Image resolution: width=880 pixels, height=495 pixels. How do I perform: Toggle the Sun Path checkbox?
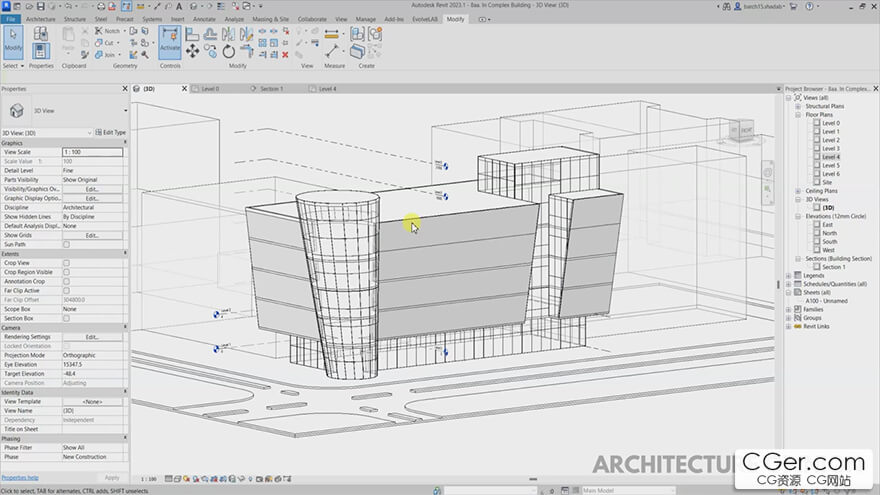pyautogui.click(x=66, y=245)
